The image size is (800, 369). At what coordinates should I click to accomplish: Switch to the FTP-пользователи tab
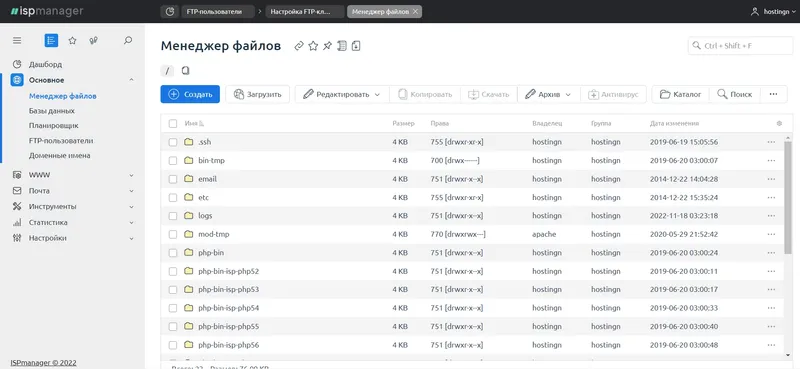(217, 11)
